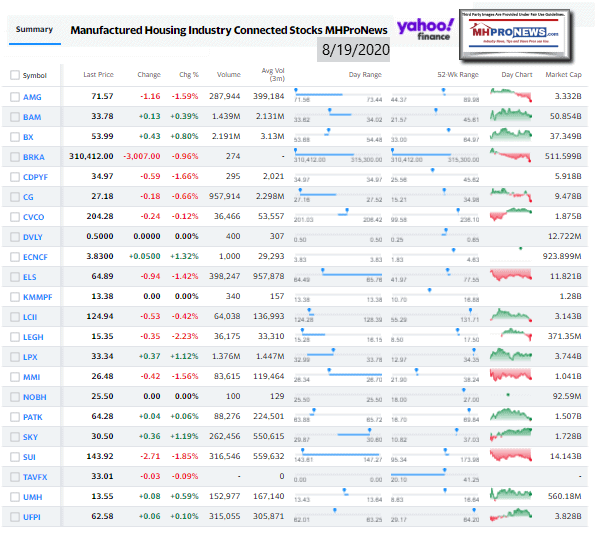This screenshot has height=533, width=597.
Task: Sort by the Day Range column header
Action: (365, 75)
